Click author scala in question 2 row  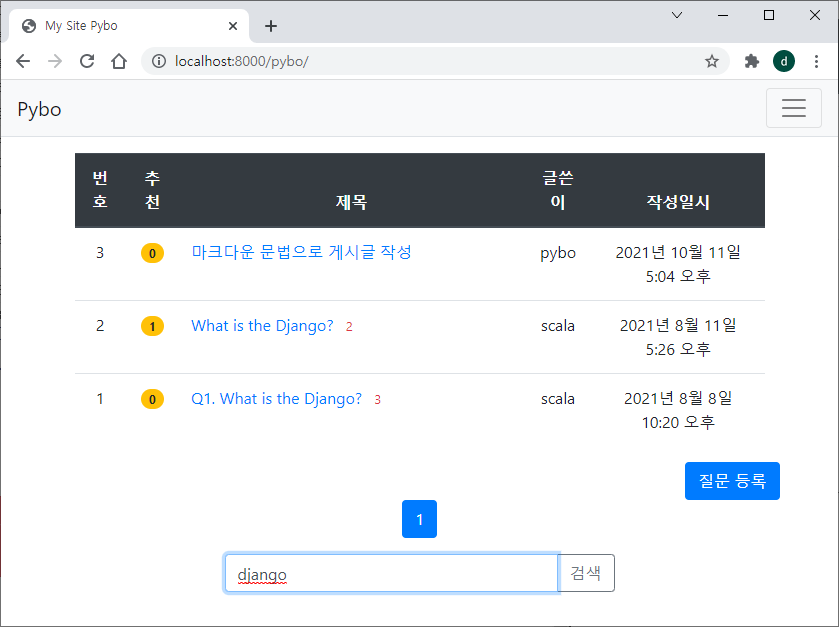558,326
